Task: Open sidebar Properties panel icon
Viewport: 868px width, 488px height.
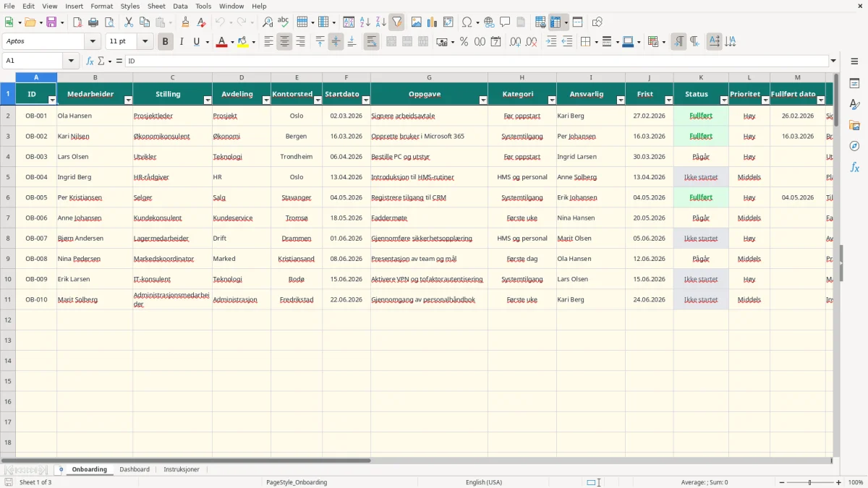Action: (x=854, y=84)
